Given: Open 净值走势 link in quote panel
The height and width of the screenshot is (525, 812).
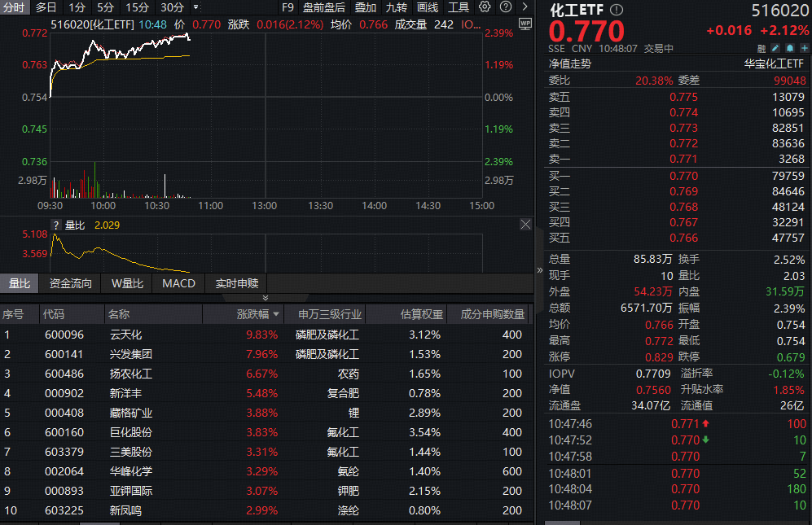Looking at the screenshot, I should pos(570,63).
